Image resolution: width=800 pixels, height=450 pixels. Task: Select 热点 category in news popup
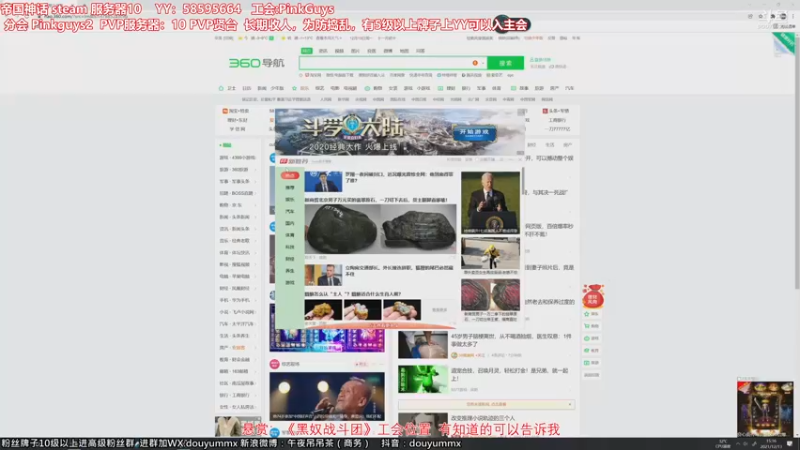[290, 175]
